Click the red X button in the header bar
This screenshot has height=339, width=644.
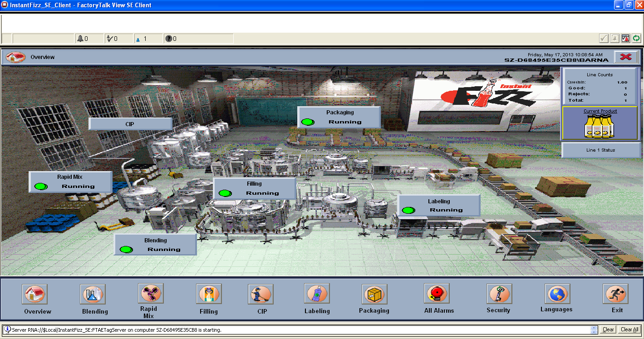(x=627, y=57)
